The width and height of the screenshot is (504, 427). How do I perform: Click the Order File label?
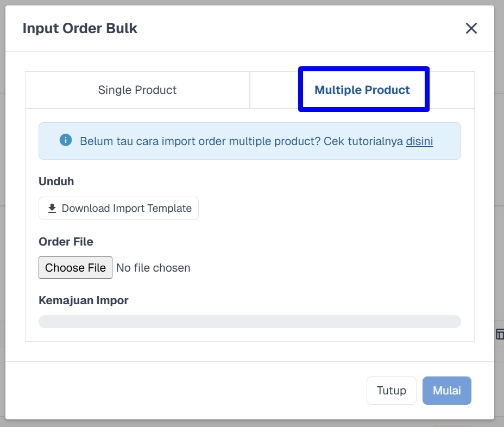(66, 241)
